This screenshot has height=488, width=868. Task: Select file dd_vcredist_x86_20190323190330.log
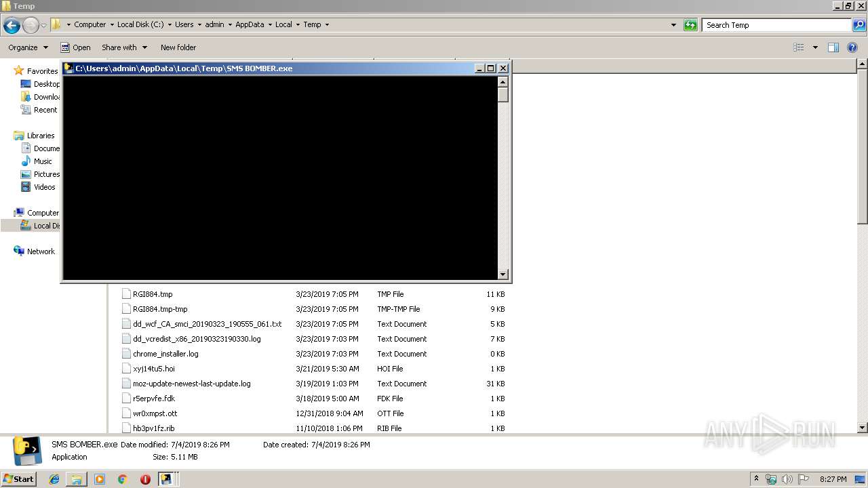coord(197,339)
